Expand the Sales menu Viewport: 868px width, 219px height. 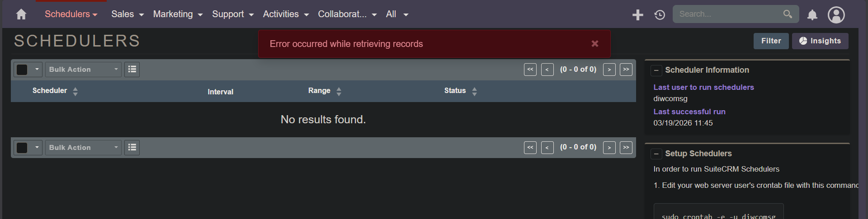tap(127, 14)
